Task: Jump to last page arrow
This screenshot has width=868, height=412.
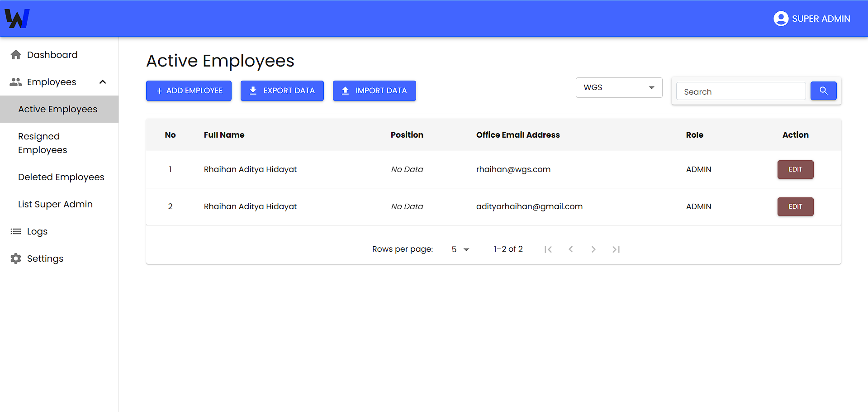Action: tap(616, 249)
